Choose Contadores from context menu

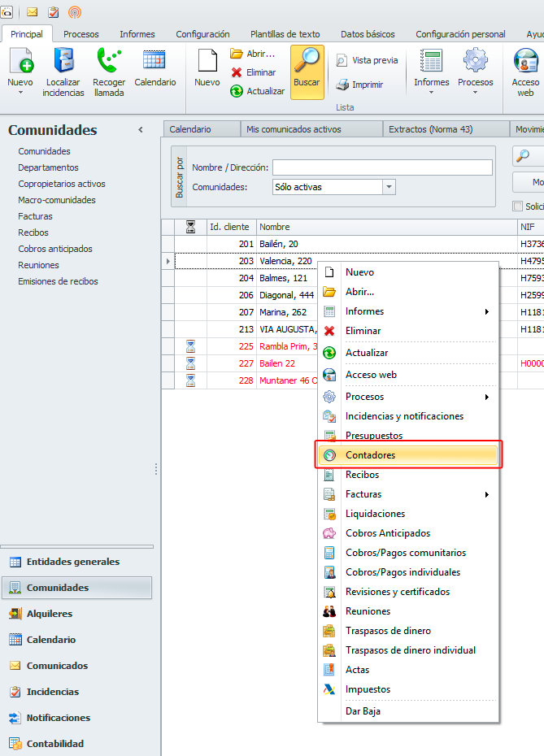(x=408, y=455)
